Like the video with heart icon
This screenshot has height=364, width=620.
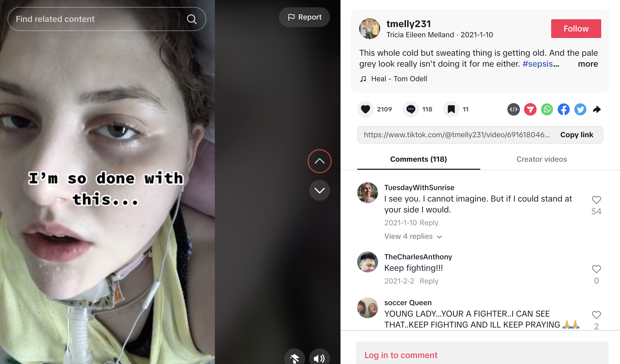click(x=365, y=109)
